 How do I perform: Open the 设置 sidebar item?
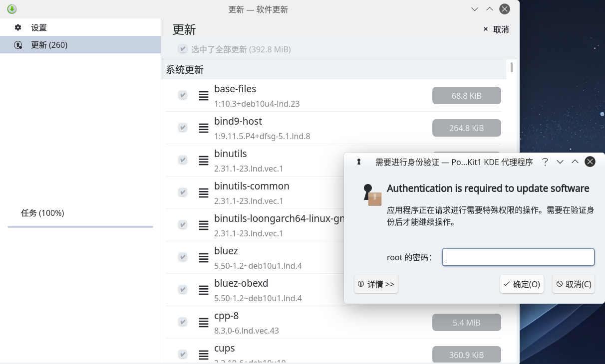39,28
